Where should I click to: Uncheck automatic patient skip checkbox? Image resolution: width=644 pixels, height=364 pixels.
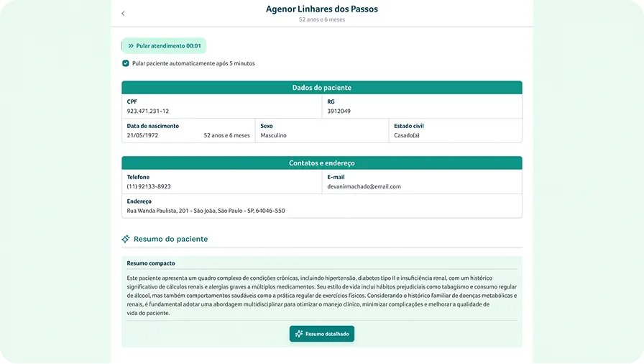tap(126, 63)
